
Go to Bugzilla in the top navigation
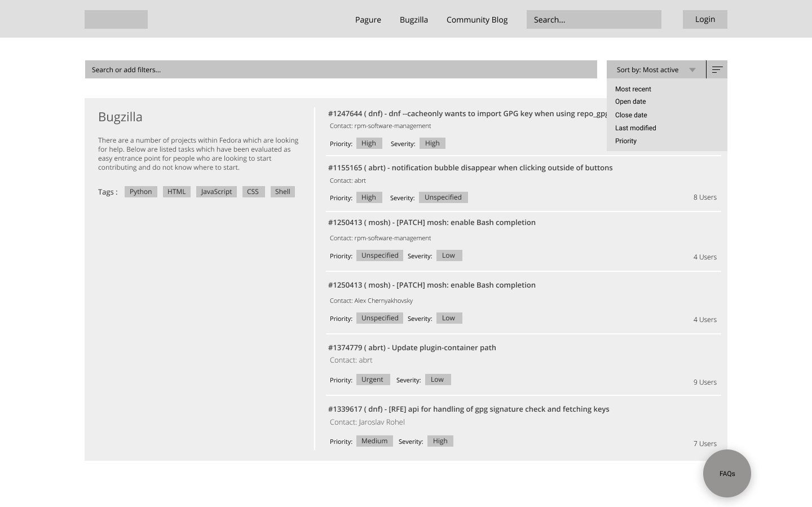(414, 20)
